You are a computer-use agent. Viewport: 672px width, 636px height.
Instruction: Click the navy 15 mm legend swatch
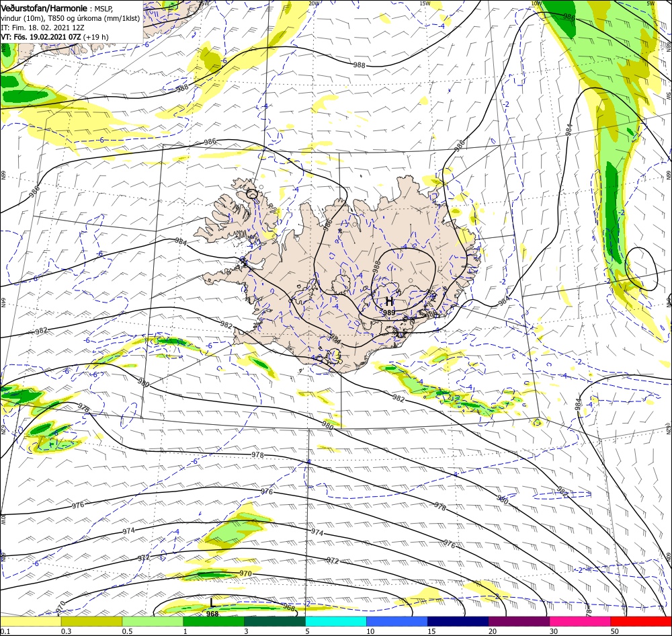point(458,621)
